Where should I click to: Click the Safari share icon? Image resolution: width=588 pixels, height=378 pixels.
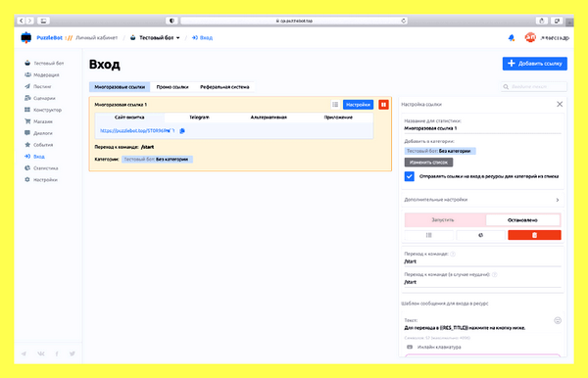tap(542, 21)
